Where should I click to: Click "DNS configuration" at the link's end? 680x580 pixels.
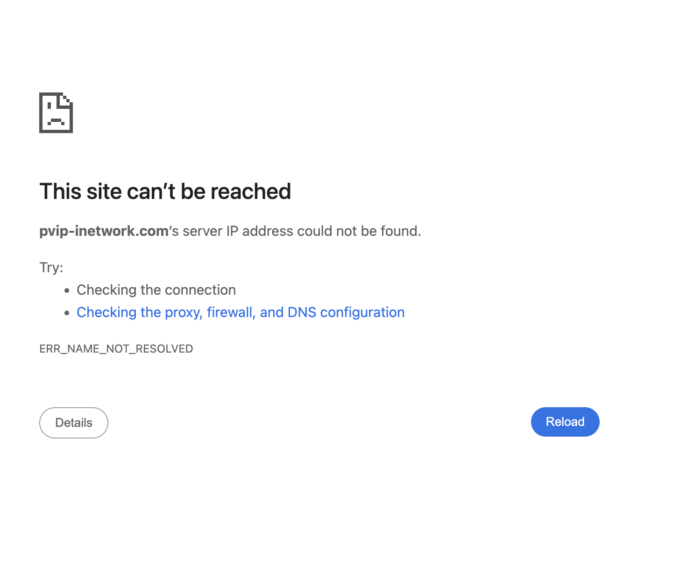[x=346, y=313]
